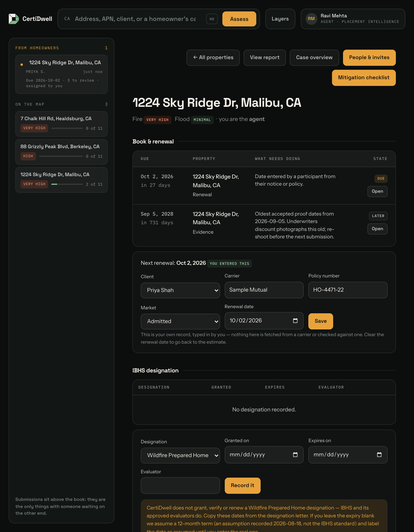Click the Ravi Mehta profile panel
The width and height of the screenshot is (414, 532).
click(353, 19)
